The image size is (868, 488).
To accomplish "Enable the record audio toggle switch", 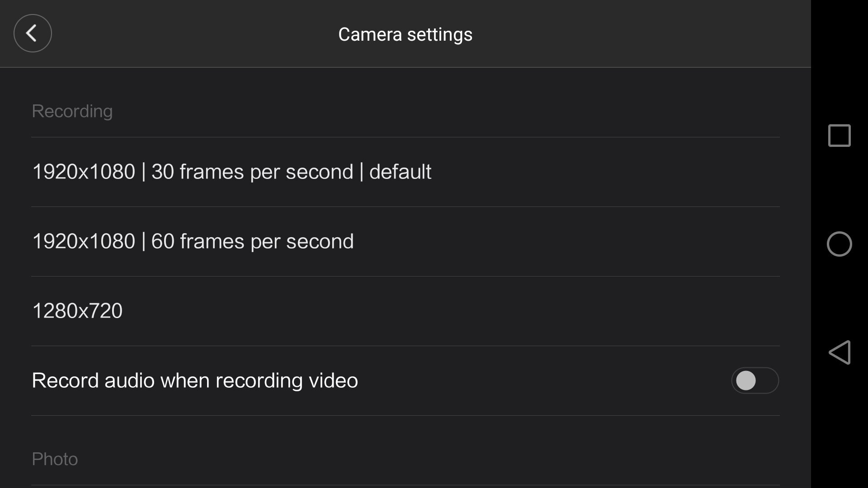I will pyautogui.click(x=755, y=380).
